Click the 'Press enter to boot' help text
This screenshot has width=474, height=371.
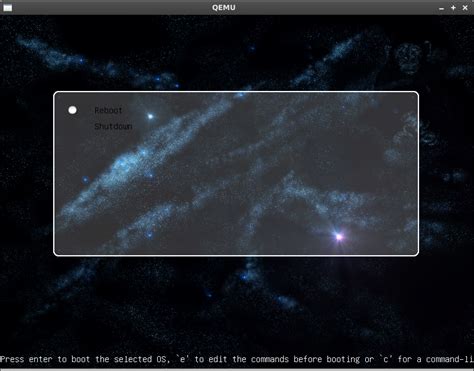pyautogui.click(x=237, y=359)
